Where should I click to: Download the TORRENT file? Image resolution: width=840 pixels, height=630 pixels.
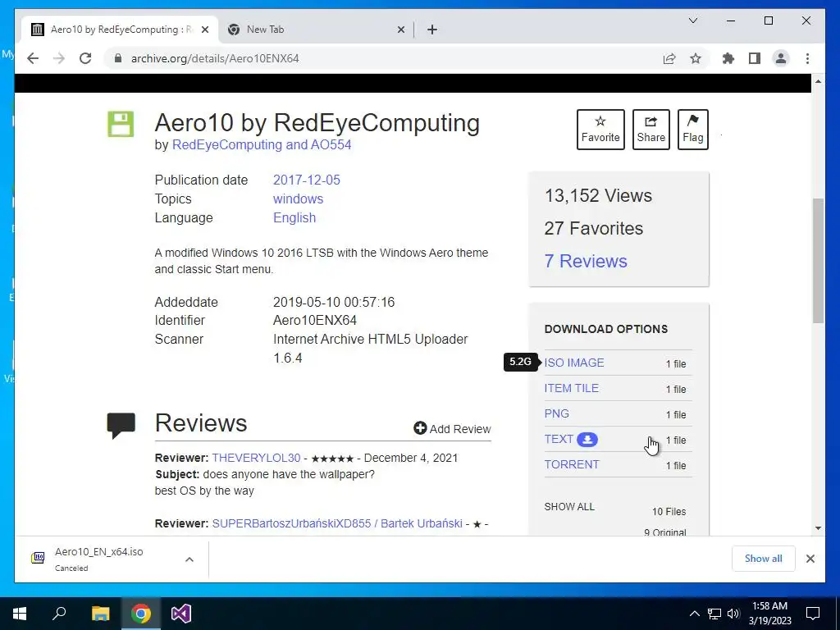pyautogui.click(x=572, y=464)
